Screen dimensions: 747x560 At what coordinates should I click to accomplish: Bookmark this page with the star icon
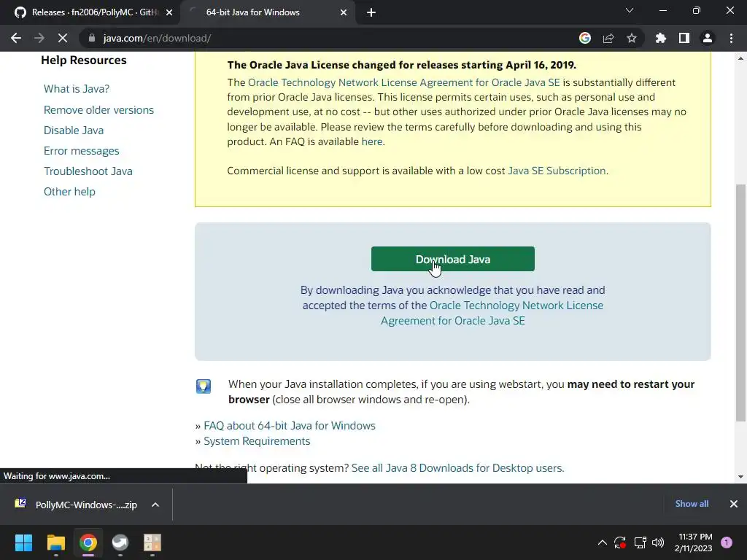pyautogui.click(x=632, y=38)
